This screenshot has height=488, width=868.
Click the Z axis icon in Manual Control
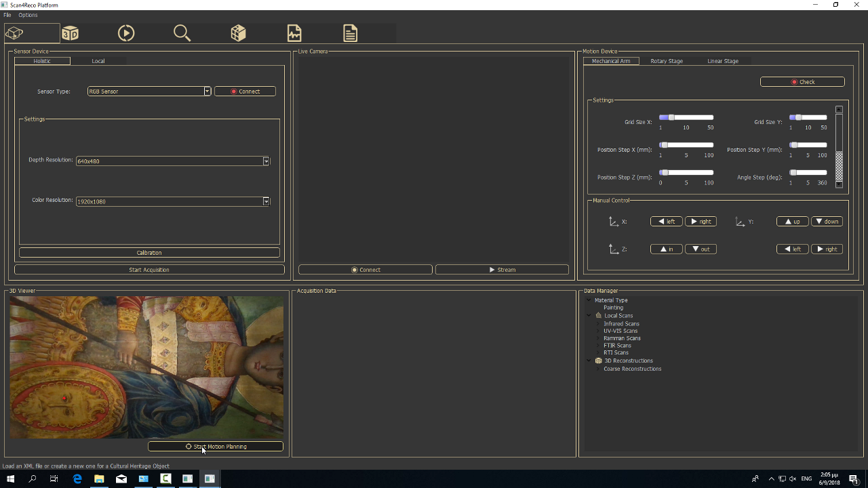pyautogui.click(x=614, y=249)
